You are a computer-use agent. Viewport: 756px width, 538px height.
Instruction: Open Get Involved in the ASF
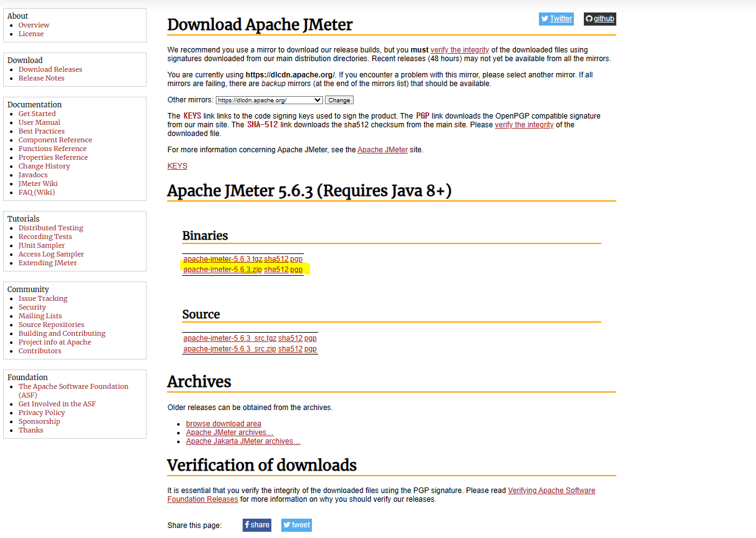click(57, 404)
